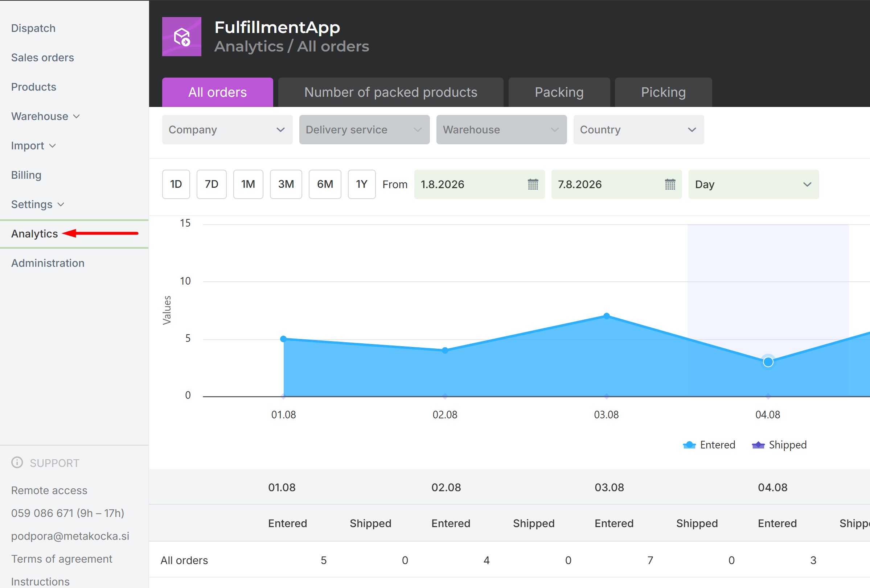Click the Values y-axis title

click(x=167, y=310)
